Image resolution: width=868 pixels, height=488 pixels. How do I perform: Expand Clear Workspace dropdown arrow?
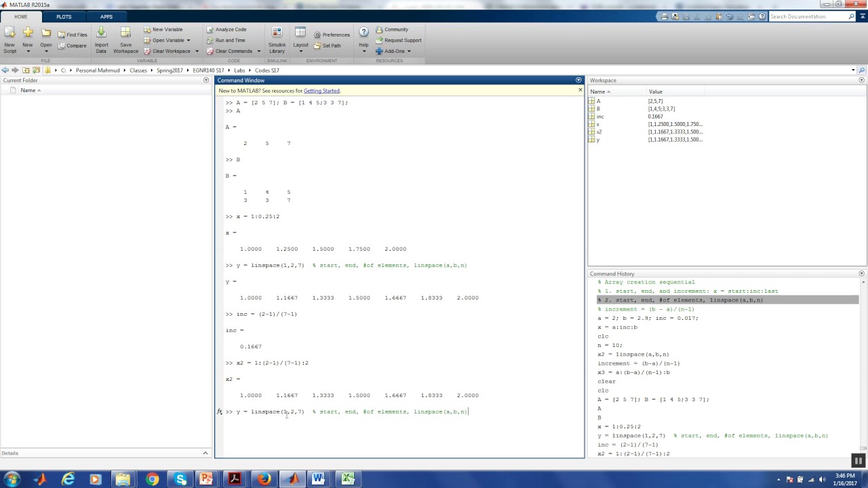click(x=197, y=51)
